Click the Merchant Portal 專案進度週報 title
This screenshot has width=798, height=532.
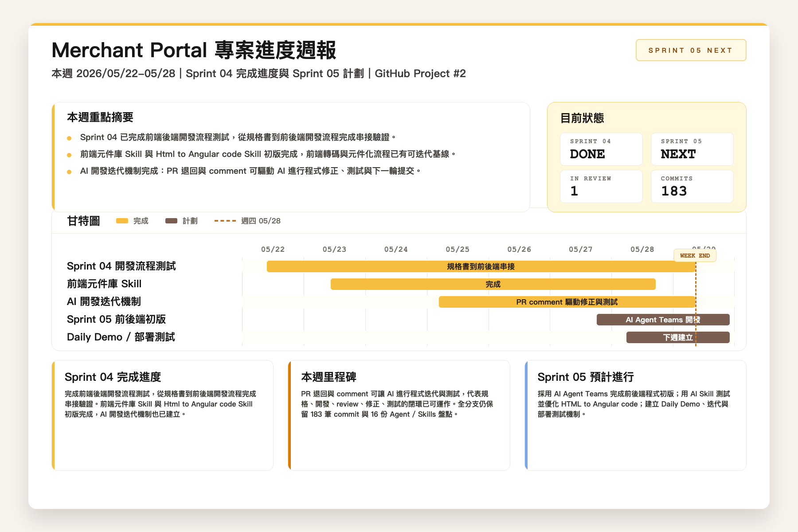(x=194, y=50)
